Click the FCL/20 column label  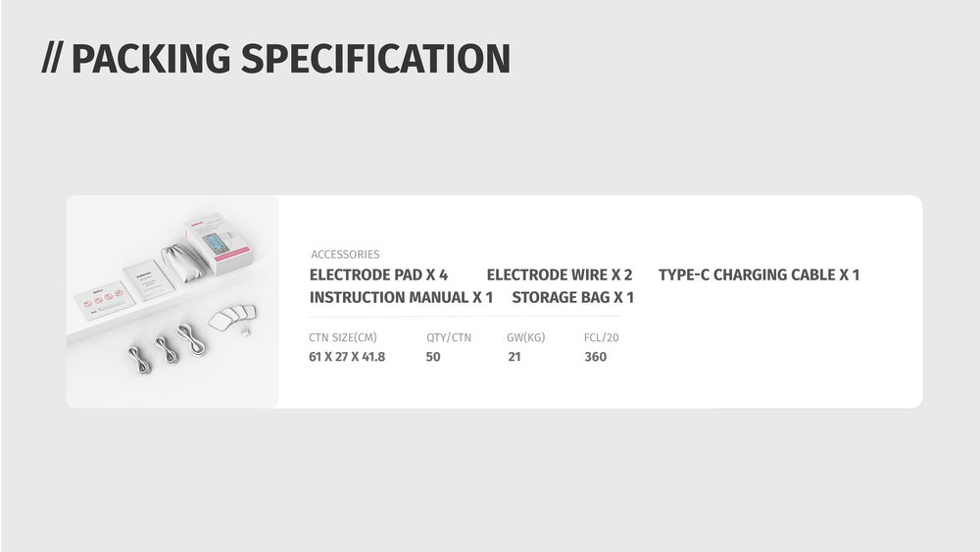602,337
